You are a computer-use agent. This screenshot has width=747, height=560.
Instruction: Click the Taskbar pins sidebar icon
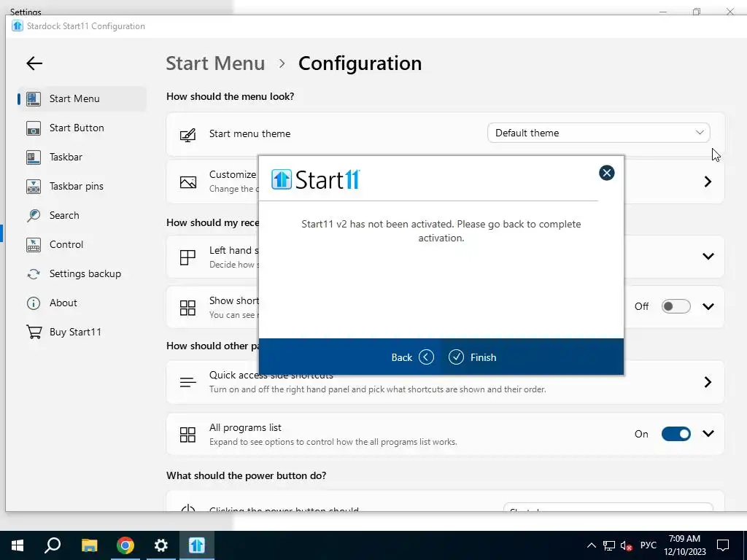point(34,186)
